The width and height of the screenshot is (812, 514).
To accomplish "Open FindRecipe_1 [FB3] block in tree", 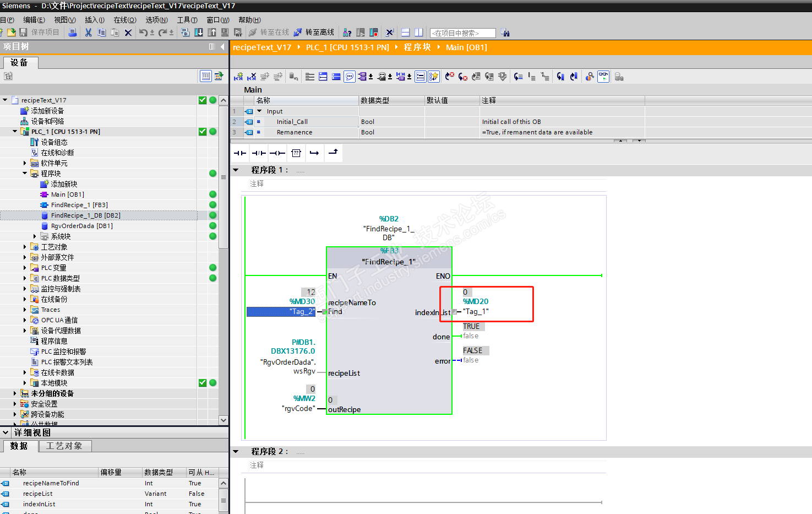I will click(79, 205).
